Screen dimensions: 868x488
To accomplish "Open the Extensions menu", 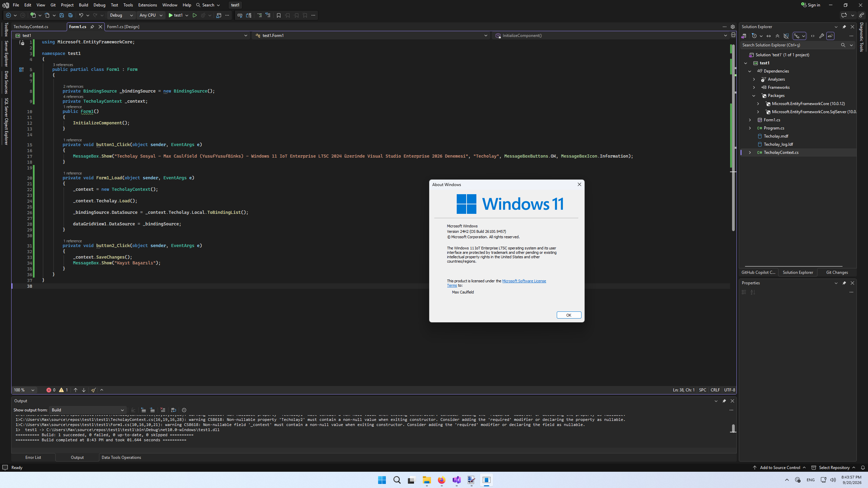I will click(147, 5).
